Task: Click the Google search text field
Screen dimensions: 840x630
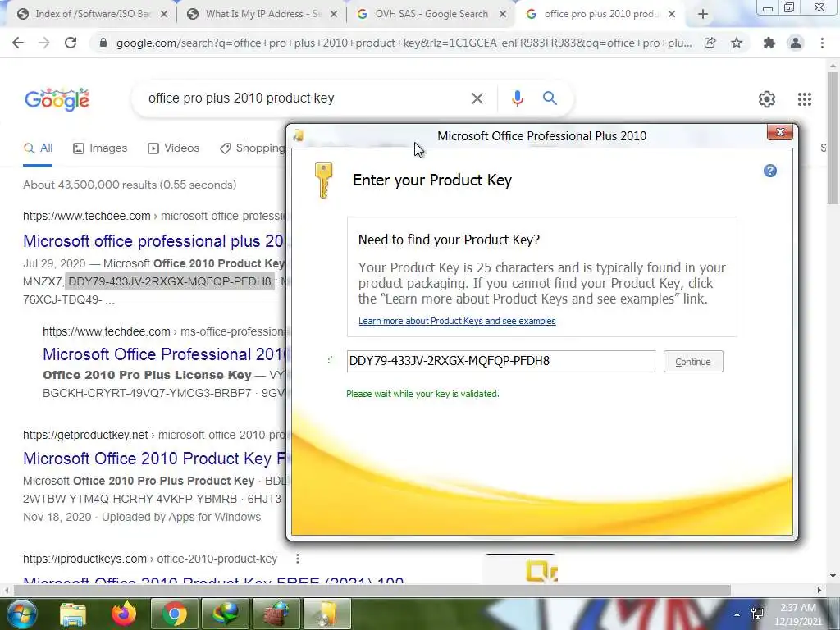Action: point(305,98)
